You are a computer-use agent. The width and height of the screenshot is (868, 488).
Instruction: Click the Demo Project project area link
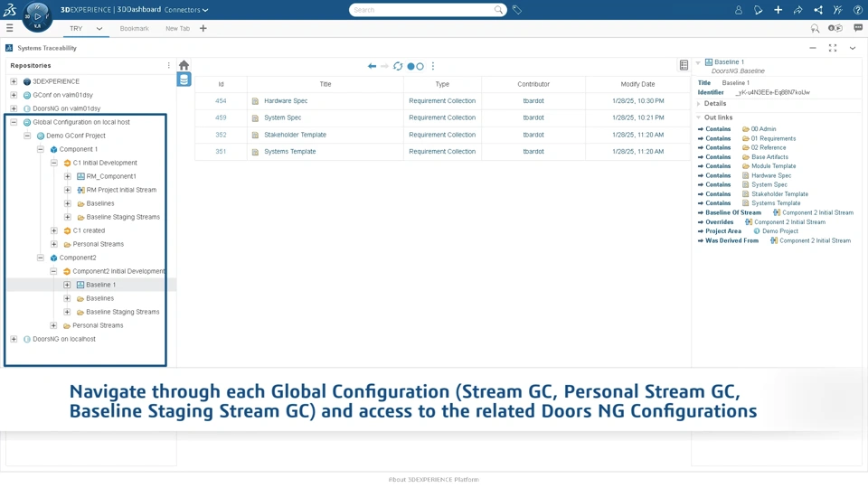coord(780,231)
